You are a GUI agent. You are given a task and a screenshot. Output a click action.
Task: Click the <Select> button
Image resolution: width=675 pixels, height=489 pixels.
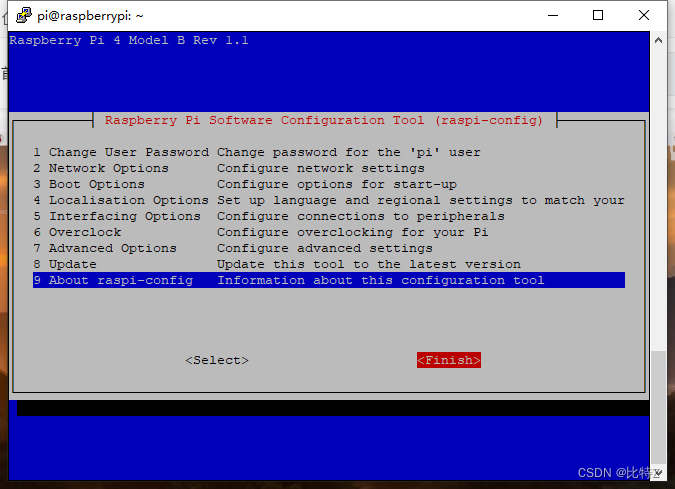[217, 360]
